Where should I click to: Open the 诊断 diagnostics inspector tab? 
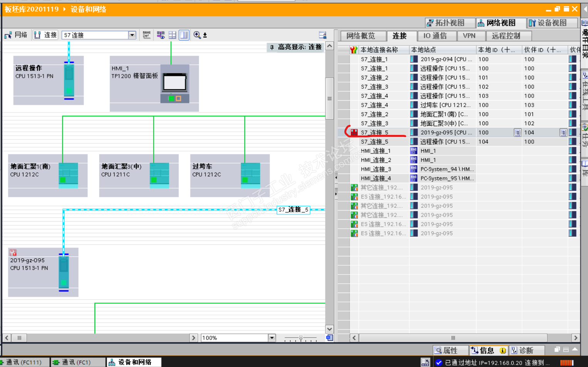[526, 350]
